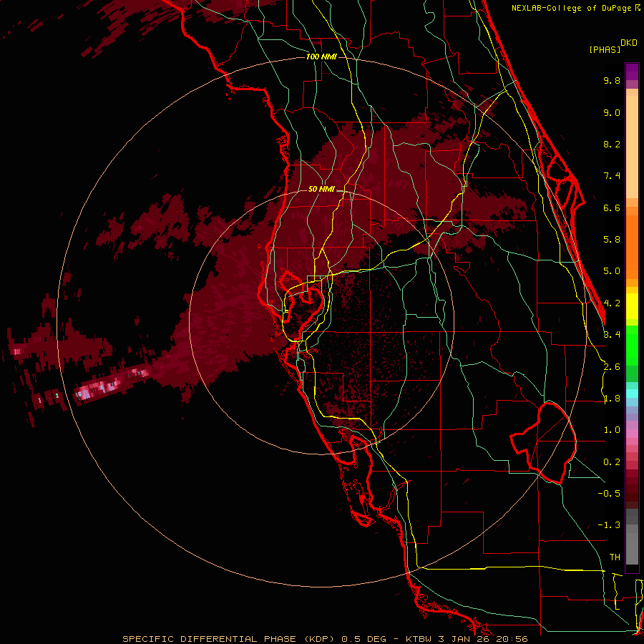Pick the purple segment atop the color bar
The image size is (644, 644).
632,72
